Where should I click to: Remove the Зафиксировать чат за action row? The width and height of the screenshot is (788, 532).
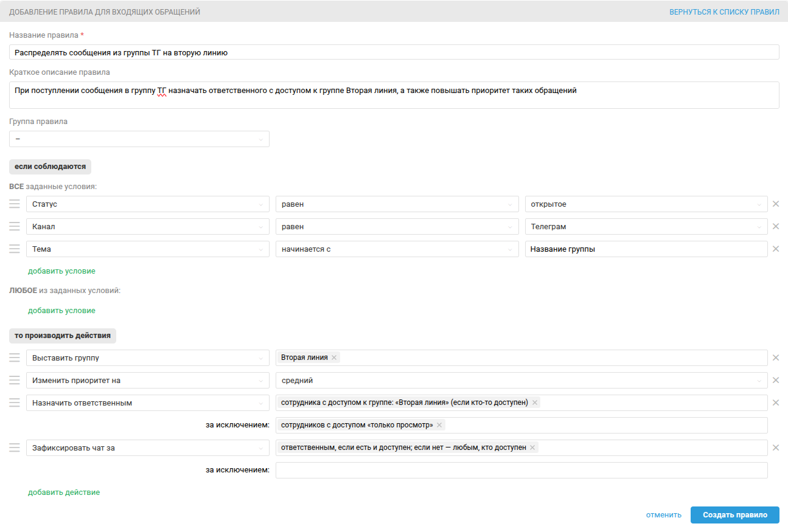point(776,448)
